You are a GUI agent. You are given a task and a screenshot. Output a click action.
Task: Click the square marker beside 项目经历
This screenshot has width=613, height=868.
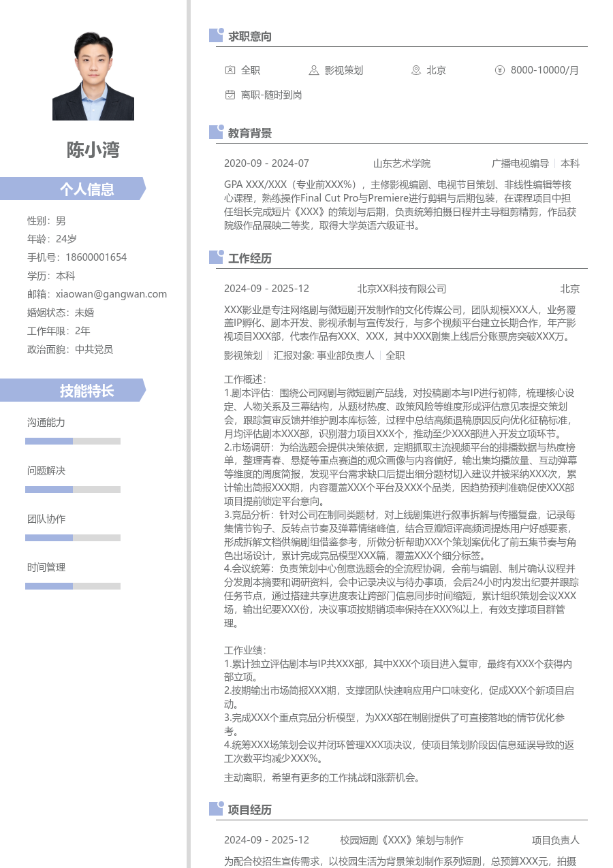tap(216, 809)
